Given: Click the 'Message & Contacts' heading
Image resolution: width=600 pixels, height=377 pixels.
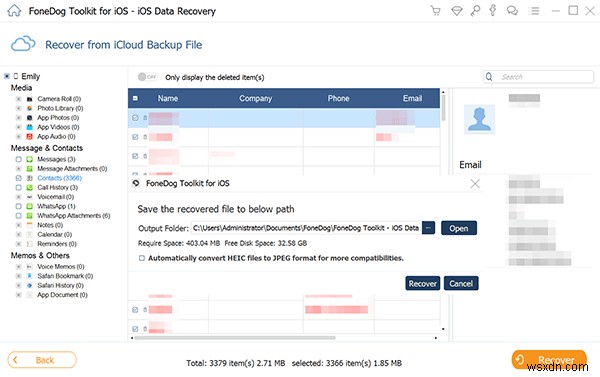Looking at the screenshot, I should pos(47,148).
